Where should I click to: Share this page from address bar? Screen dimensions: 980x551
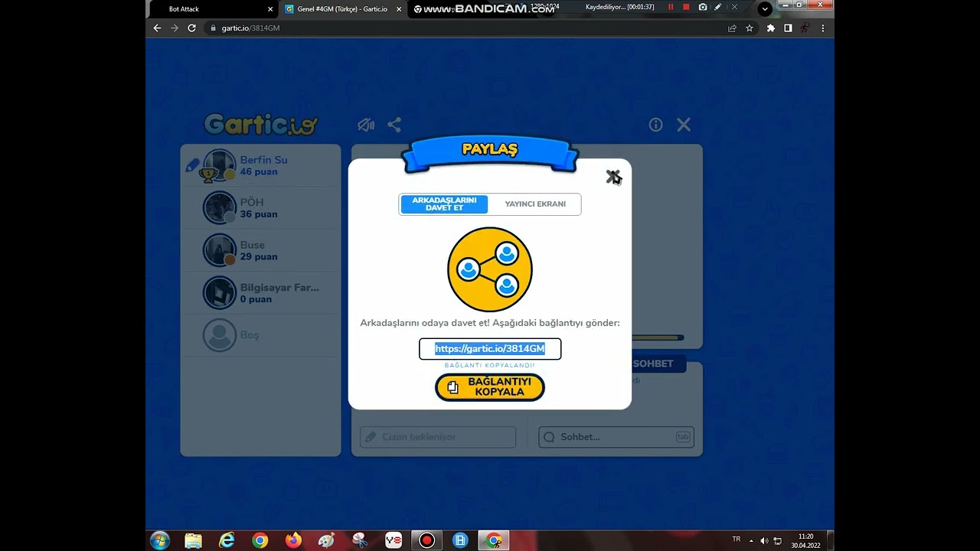click(732, 28)
